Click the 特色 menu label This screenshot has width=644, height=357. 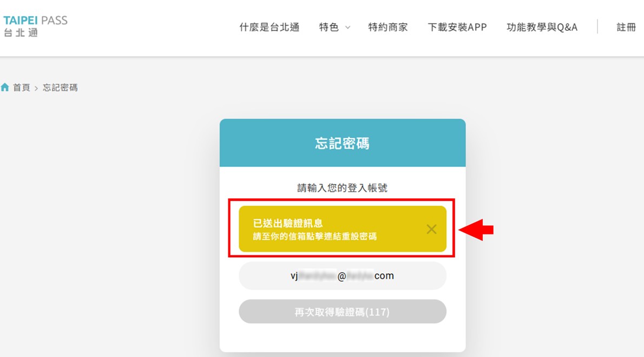coord(329,27)
